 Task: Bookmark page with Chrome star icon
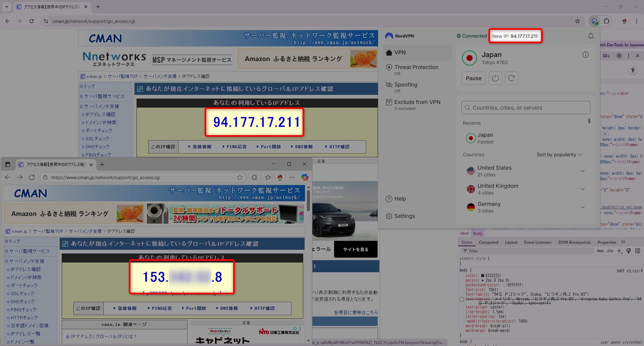tap(577, 21)
